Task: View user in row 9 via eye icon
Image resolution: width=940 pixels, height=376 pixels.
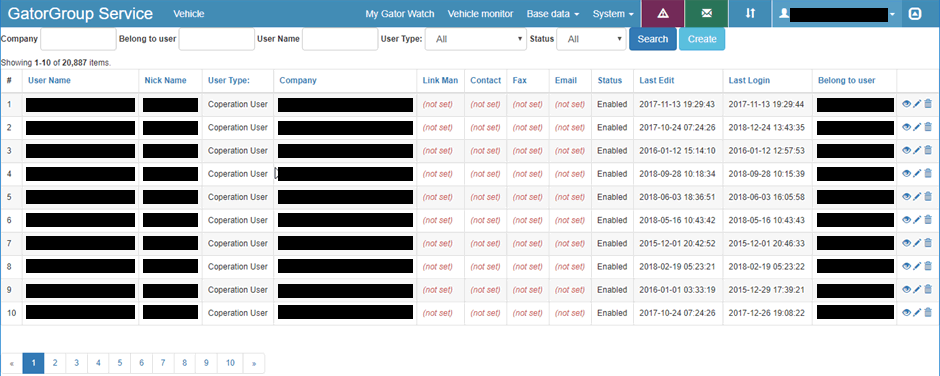Action: 906,290
